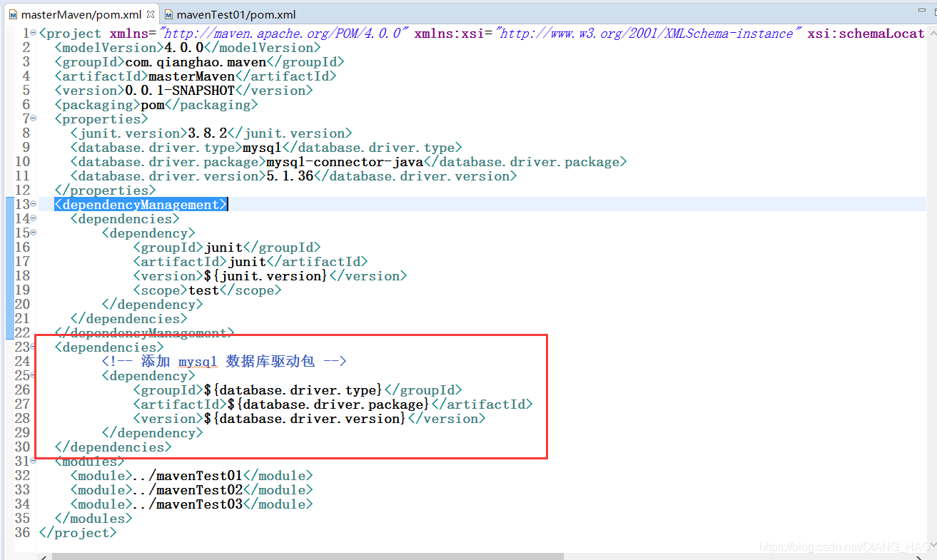This screenshot has width=937, height=560.
Task: Collapse the dependencies block at line 23
Action: click(x=34, y=347)
